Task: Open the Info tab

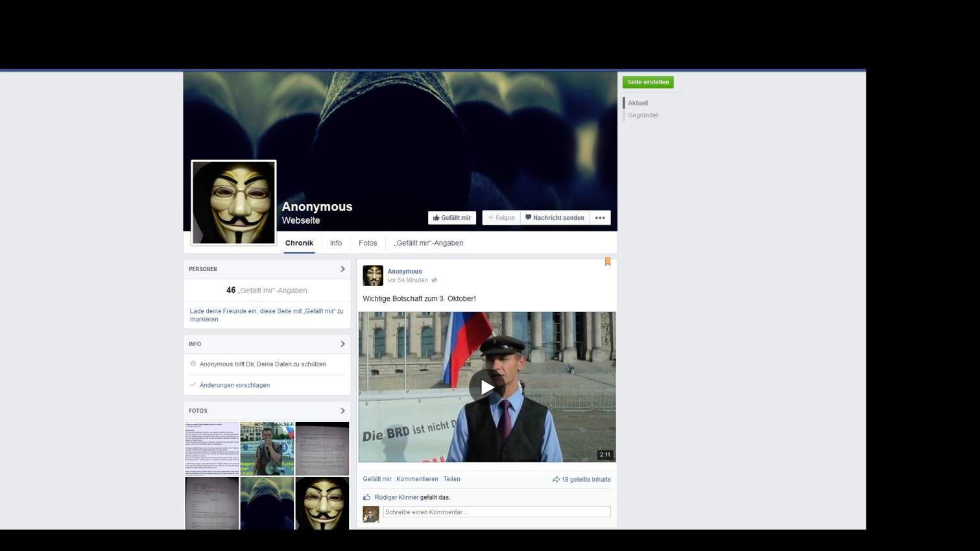Action: tap(335, 243)
